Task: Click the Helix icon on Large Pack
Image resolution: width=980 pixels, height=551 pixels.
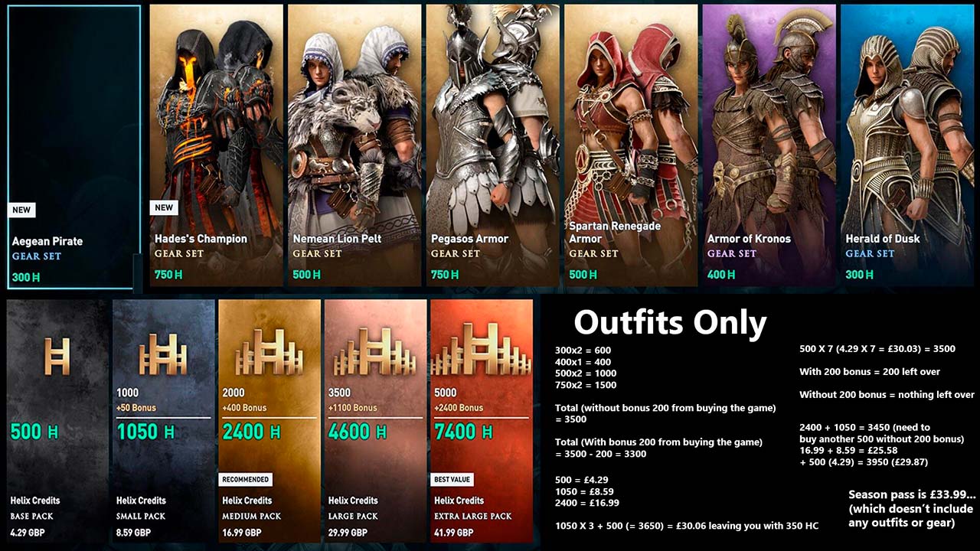Action: pos(375,352)
